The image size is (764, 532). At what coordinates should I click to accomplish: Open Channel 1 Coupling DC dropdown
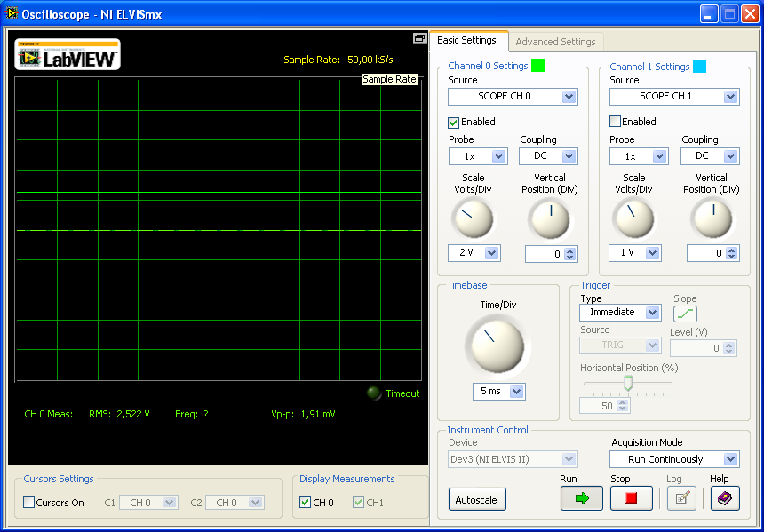pos(710,156)
